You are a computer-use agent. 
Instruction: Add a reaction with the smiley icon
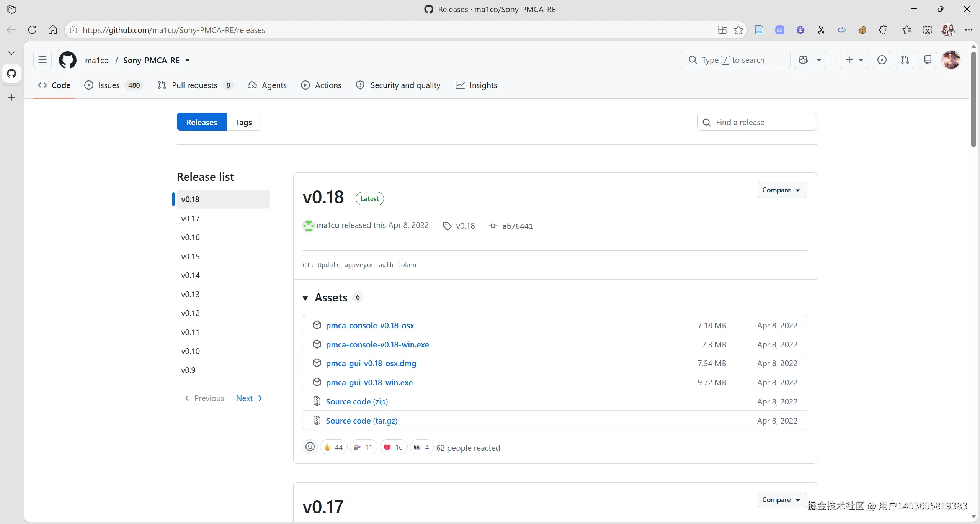pos(310,447)
